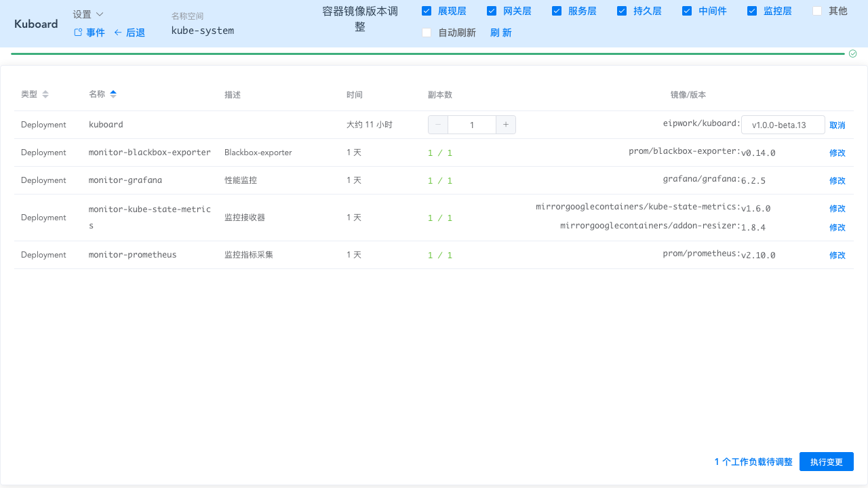Click the 1 个工作负载待调整 text

coord(753,462)
